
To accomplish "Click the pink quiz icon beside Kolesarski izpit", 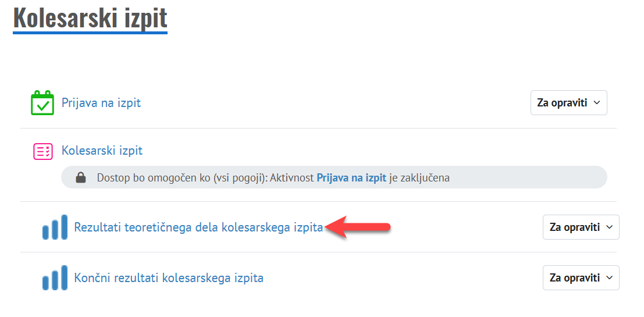I will tap(42, 151).
